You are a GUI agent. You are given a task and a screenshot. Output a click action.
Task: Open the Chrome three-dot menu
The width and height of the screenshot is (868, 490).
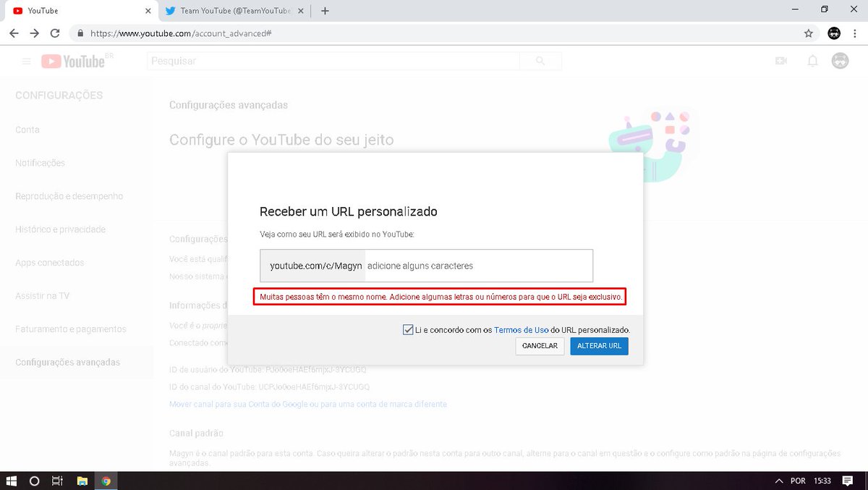(x=856, y=33)
